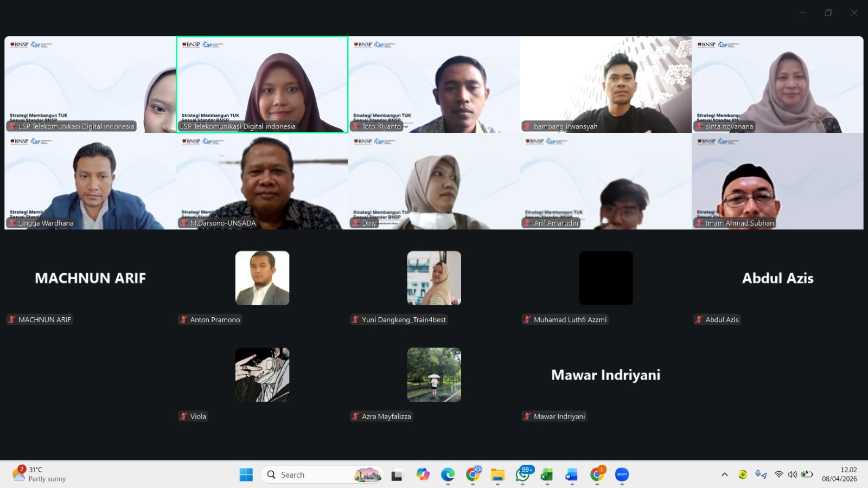Click the Wi-Fi icon in the system tray
Image resolution: width=868 pixels, height=488 pixels.
click(x=778, y=474)
